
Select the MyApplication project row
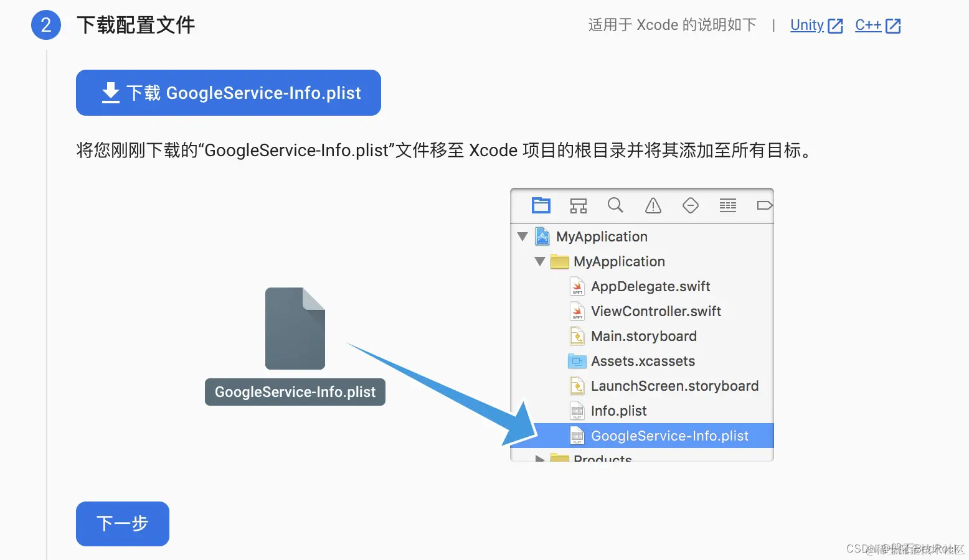[x=642, y=236]
